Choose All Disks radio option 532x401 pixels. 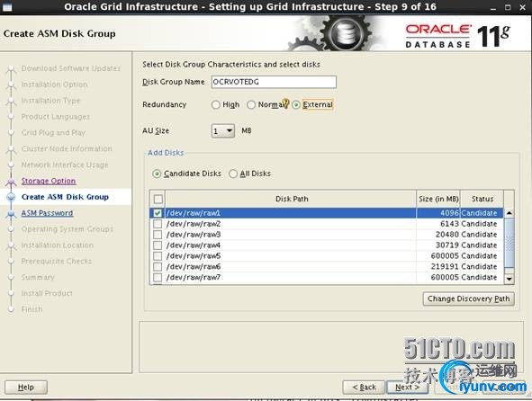tap(233, 174)
